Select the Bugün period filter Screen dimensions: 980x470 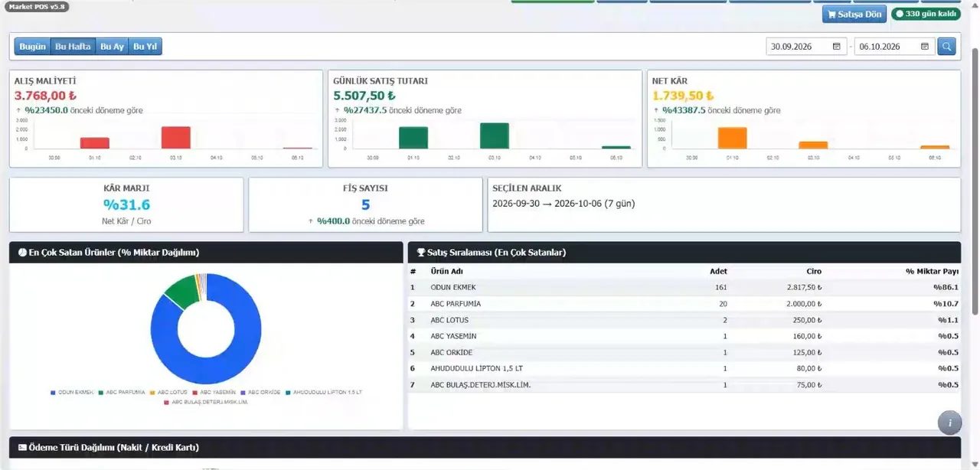[x=32, y=47]
